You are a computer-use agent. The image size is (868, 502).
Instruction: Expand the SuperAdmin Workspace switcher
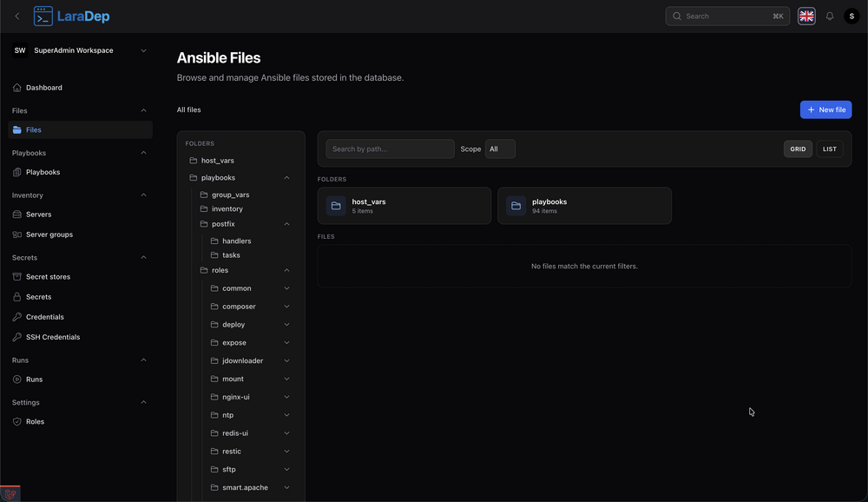(x=143, y=50)
